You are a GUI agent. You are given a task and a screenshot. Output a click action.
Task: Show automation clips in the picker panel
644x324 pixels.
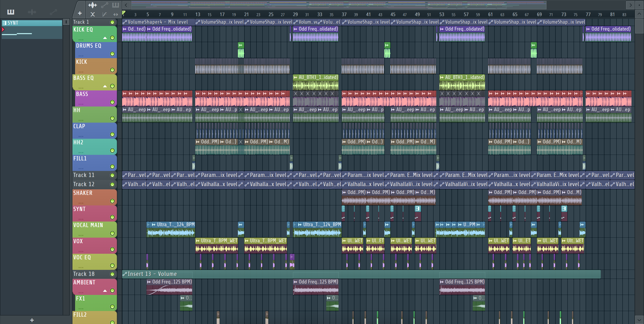[x=53, y=12]
